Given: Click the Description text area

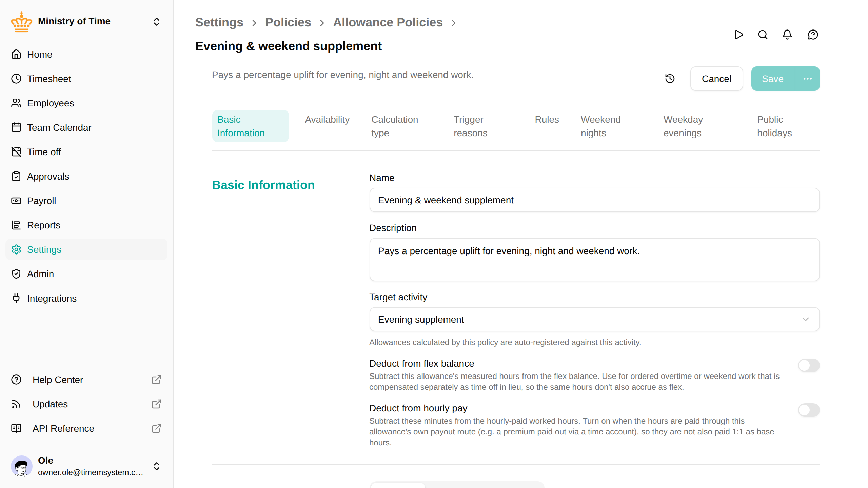Looking at the screenshot, I should [594, 260].
